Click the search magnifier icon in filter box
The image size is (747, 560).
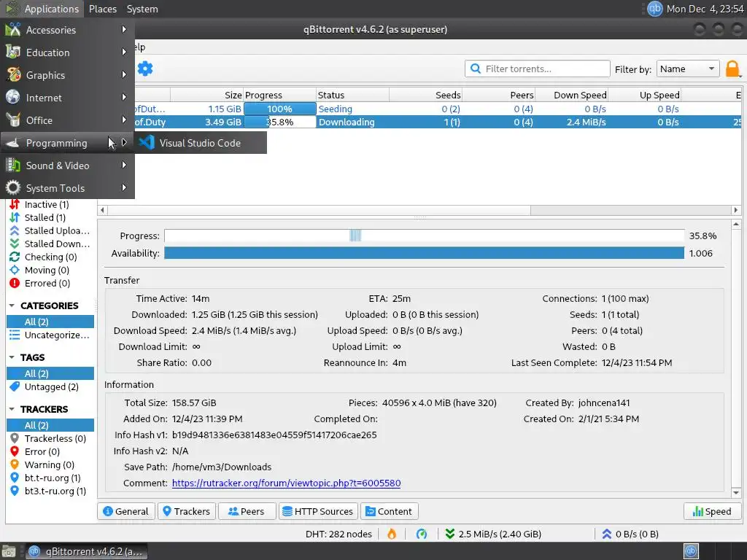(476, 69)
